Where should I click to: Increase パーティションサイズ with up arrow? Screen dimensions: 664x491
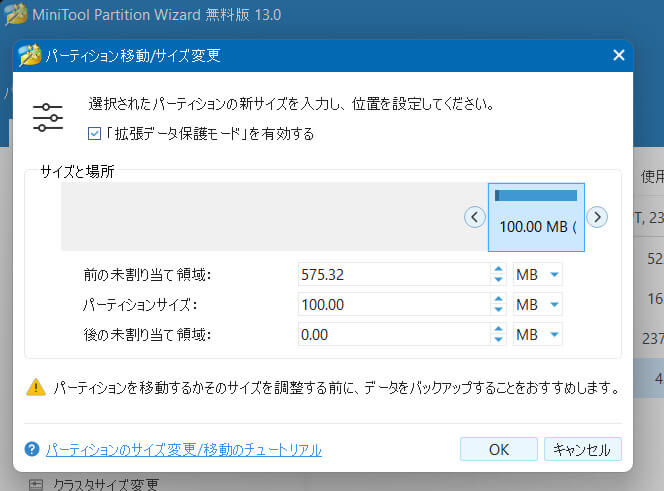click(x=498, y=299)
